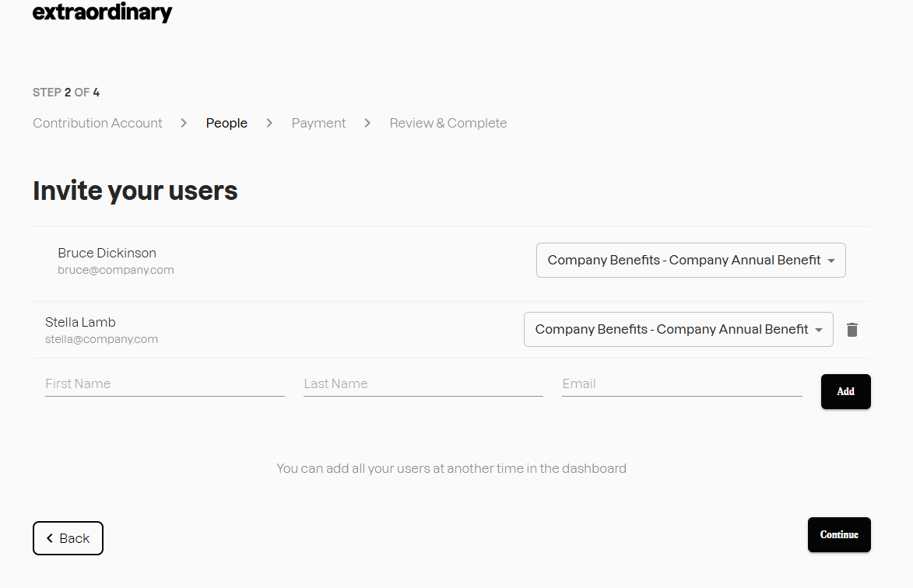The width and height of the screenshot is (913, 588).
Task: Open Bruce Dickinson's benefit plan dropdown
Action: (690, 261)
